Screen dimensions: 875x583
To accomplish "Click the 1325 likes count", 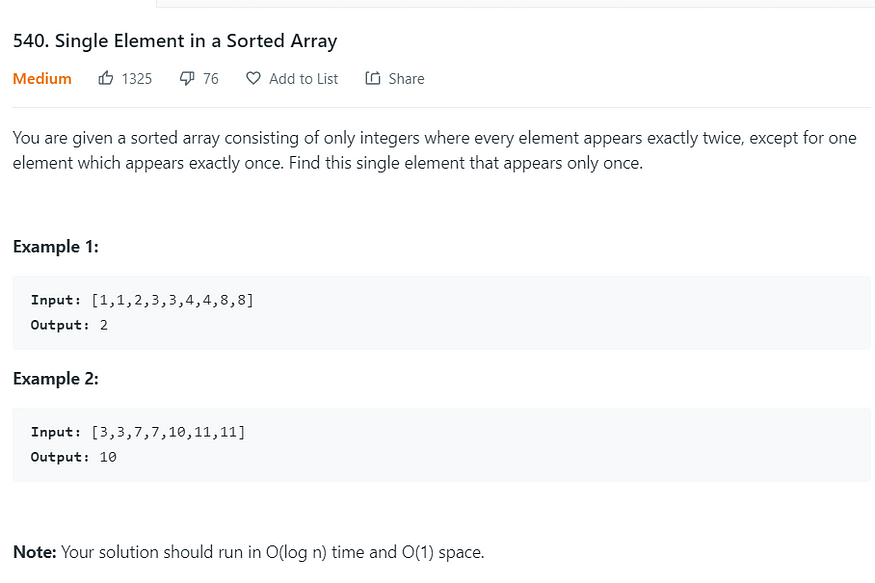I will click(137, 79).
